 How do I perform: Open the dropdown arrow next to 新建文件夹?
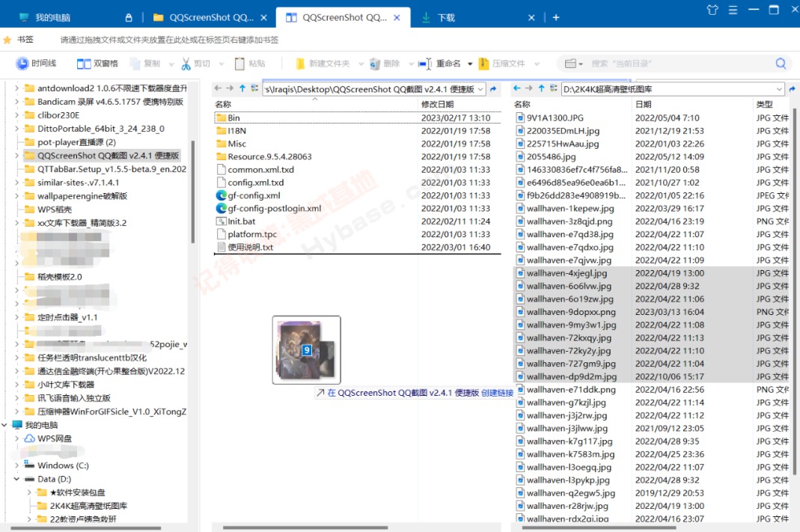pos(361,64)
